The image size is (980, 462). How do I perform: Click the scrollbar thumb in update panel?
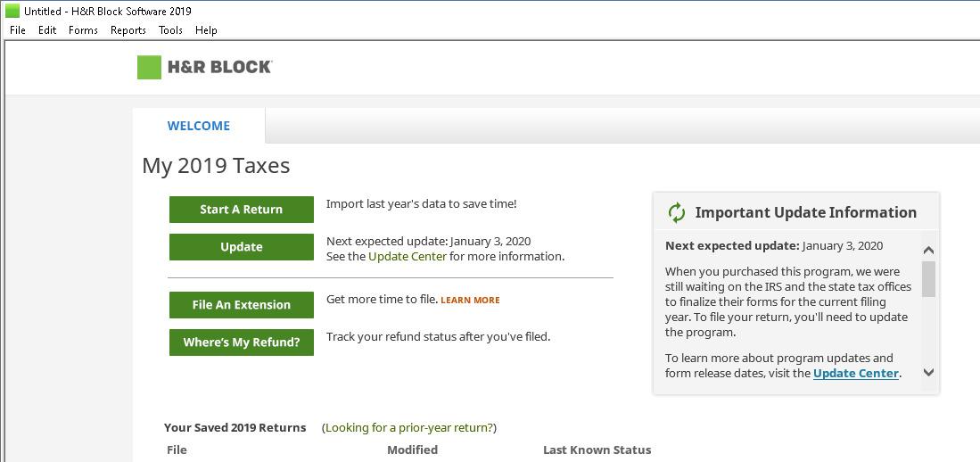pyautogui.click(x=928, y=279)
